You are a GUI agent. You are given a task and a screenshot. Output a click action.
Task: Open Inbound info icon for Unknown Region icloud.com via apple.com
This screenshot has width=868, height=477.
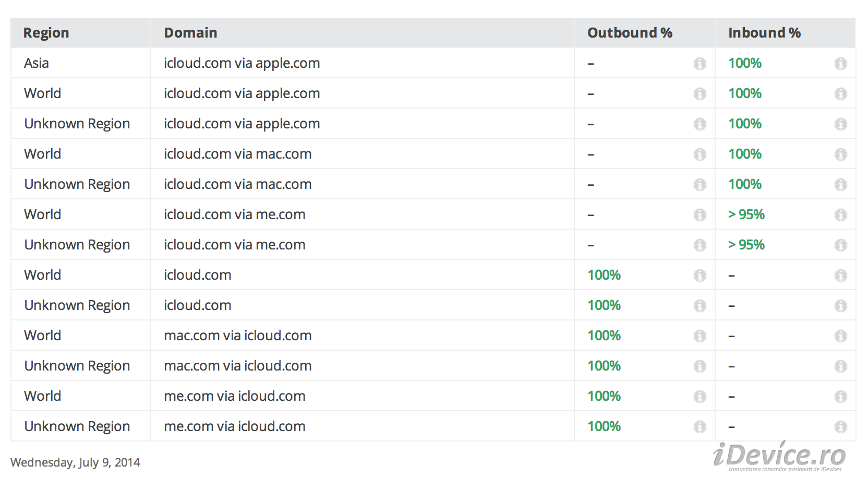841,124
